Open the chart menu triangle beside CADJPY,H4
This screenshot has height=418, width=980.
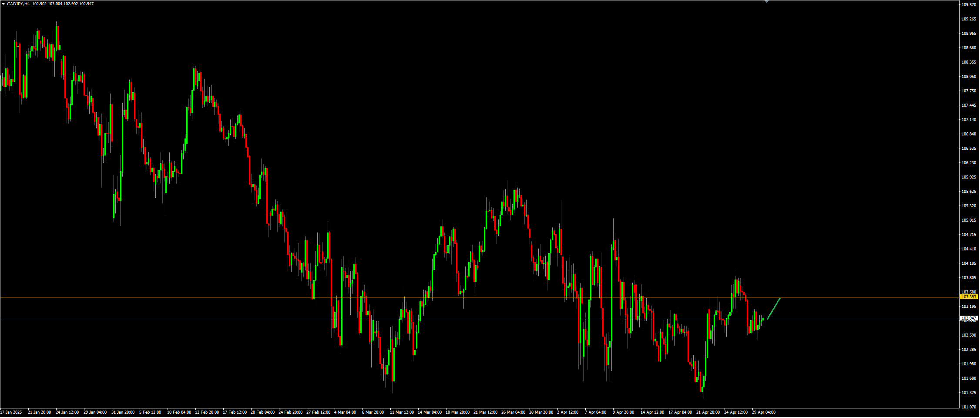[3, 4]
